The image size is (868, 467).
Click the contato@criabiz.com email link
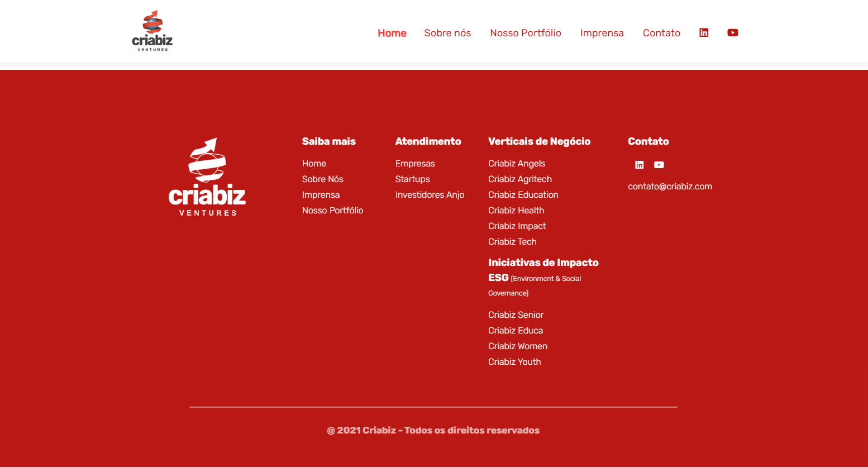(670, 187)
